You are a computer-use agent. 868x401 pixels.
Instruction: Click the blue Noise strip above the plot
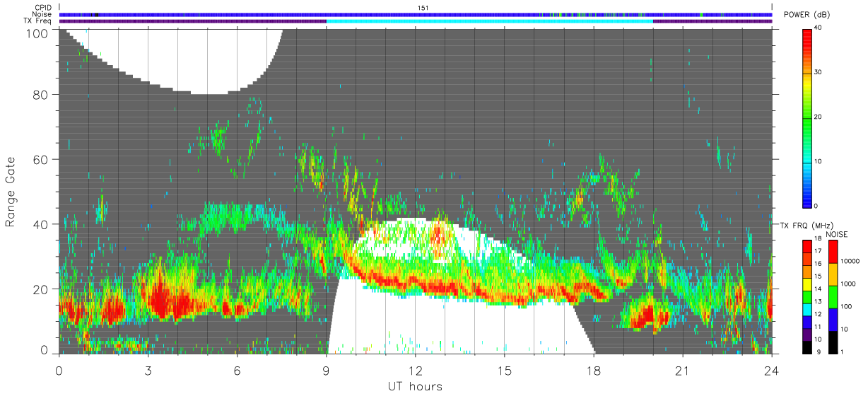point(416,14)
